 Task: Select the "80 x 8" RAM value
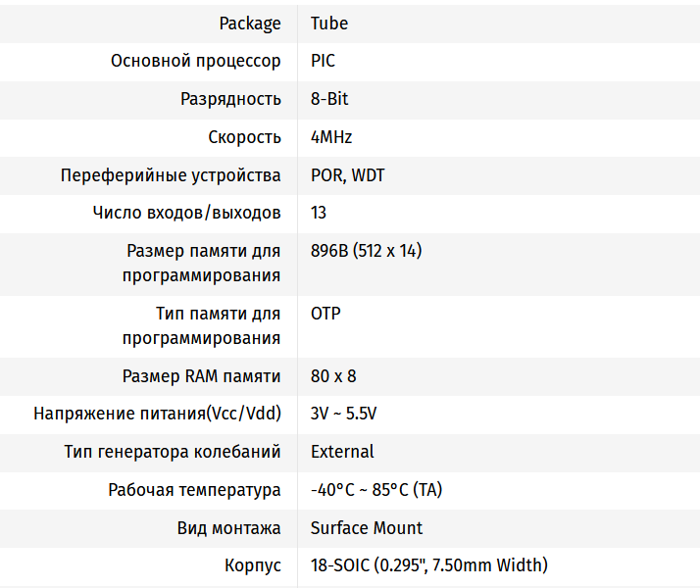[333, 376]
